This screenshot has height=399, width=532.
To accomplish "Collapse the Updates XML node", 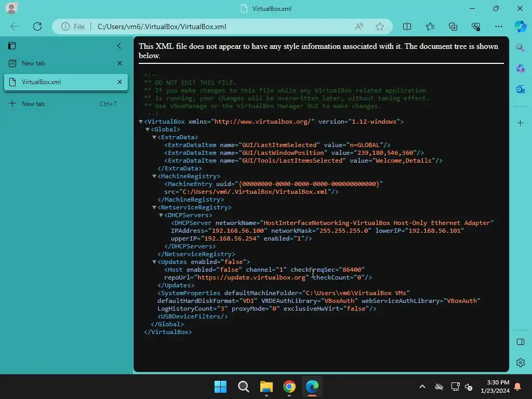I will 154,262.
